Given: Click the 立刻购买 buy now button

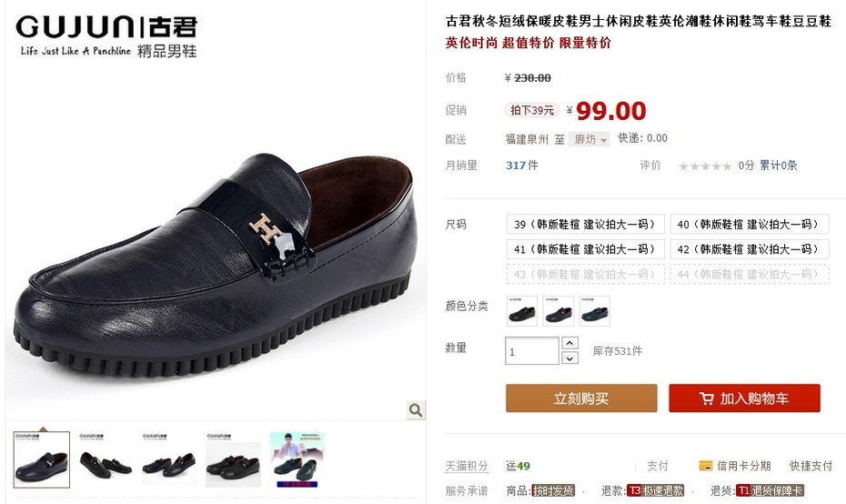Looking at the screenshot, I should click(x=581, y=398).
